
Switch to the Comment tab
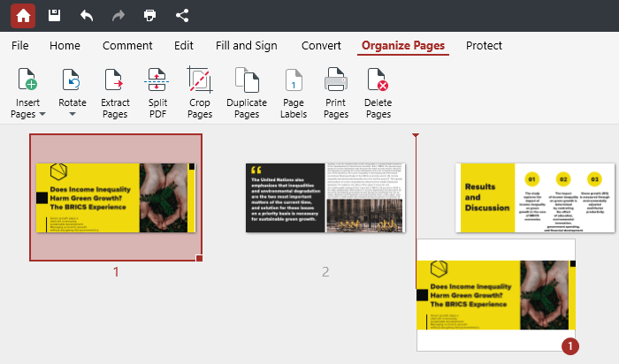click(x=127, y=46)
